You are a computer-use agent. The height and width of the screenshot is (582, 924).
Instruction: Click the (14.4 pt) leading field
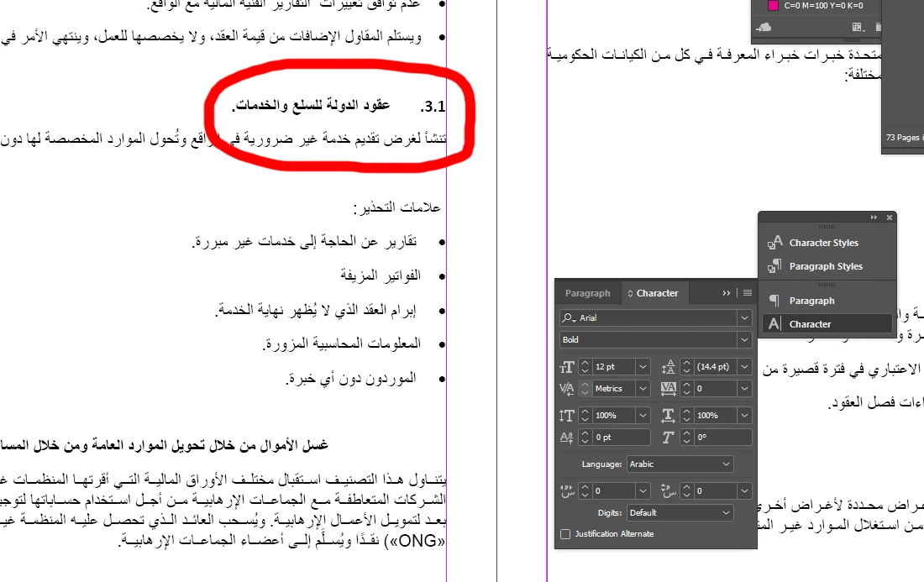[715, 367]
